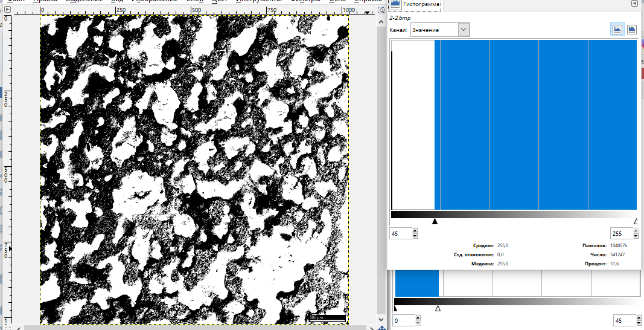This screenshot has height=330, width=644.
Task: Click the Histogram tab icon
Action: 395,4
